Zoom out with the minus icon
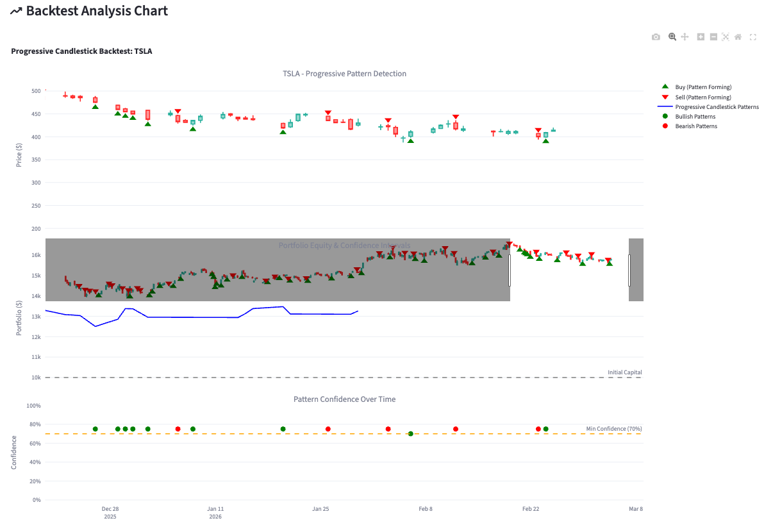The height and width of the screenshot is (532, 773). tap(713, 37)
